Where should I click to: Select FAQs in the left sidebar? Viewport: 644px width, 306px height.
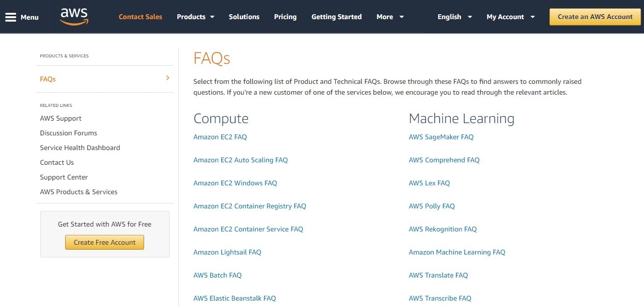tap(48, 79)
